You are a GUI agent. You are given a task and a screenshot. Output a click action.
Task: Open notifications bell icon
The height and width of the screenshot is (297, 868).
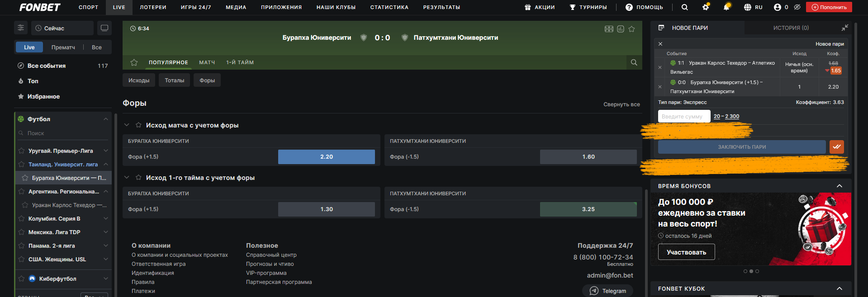point(726,7)
